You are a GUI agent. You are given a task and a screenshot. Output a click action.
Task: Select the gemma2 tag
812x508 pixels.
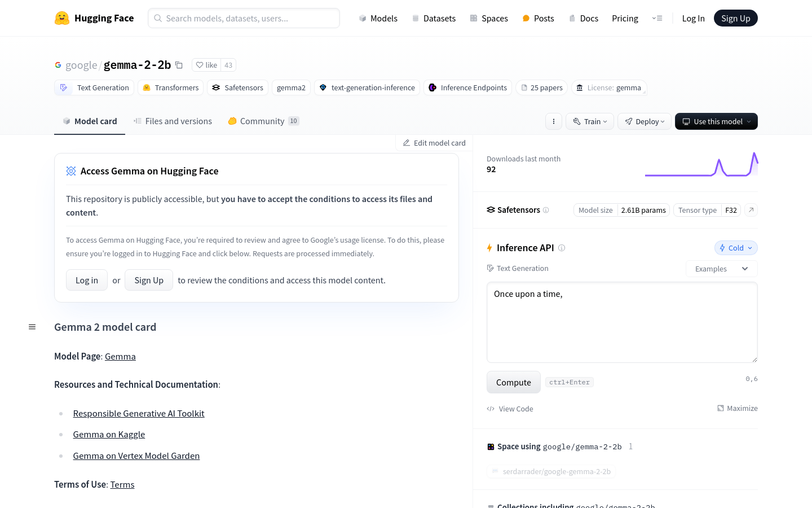[291, 87]
